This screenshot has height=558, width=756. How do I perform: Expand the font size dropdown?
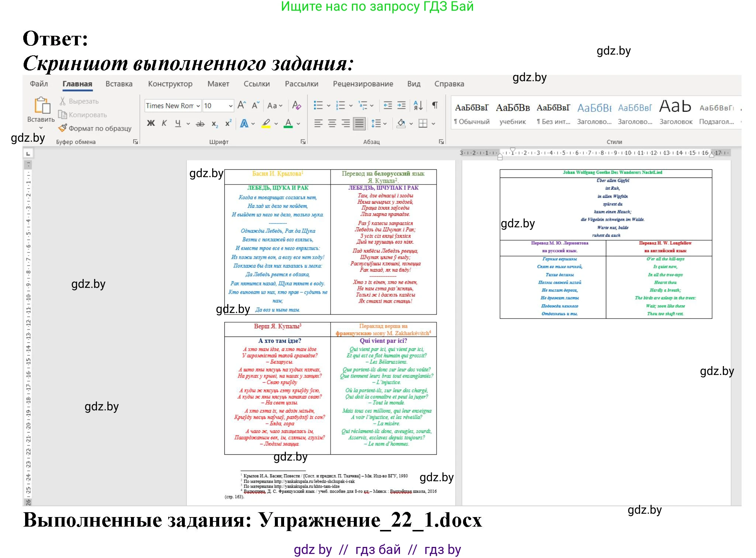coord(231,106)
